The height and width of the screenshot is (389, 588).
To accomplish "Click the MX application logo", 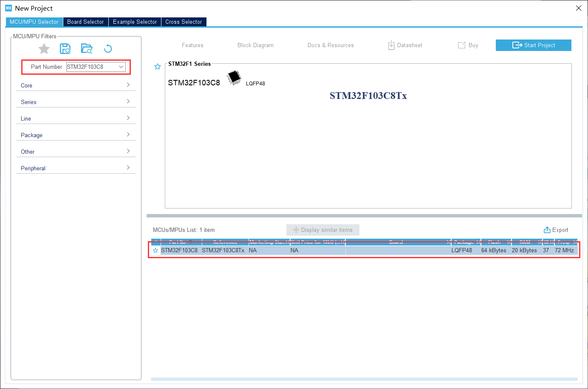I will click(x=8, y=8).
